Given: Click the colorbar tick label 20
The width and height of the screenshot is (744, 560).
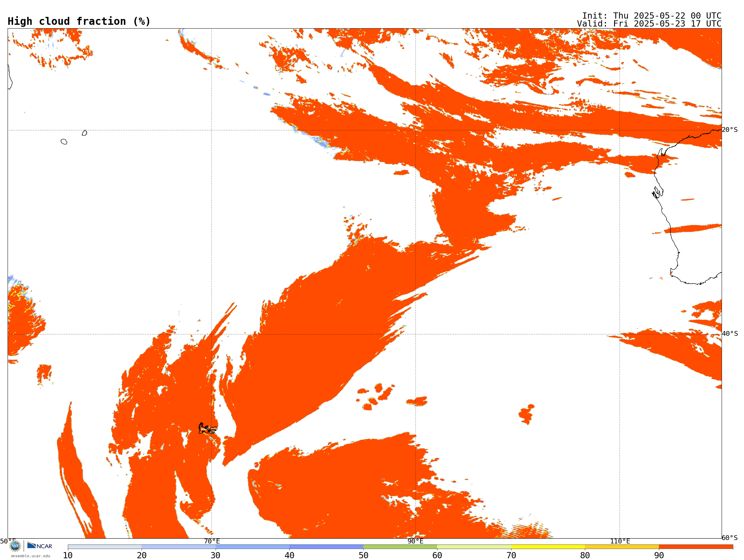Looking at the screenshot, I should [142, 556].
